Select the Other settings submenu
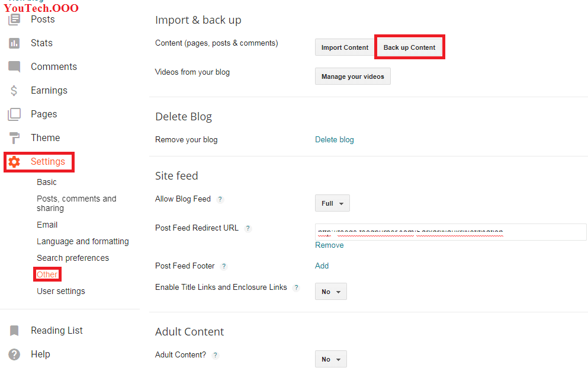The width and height of the screenshot is (588, 377). coord(47,274)
